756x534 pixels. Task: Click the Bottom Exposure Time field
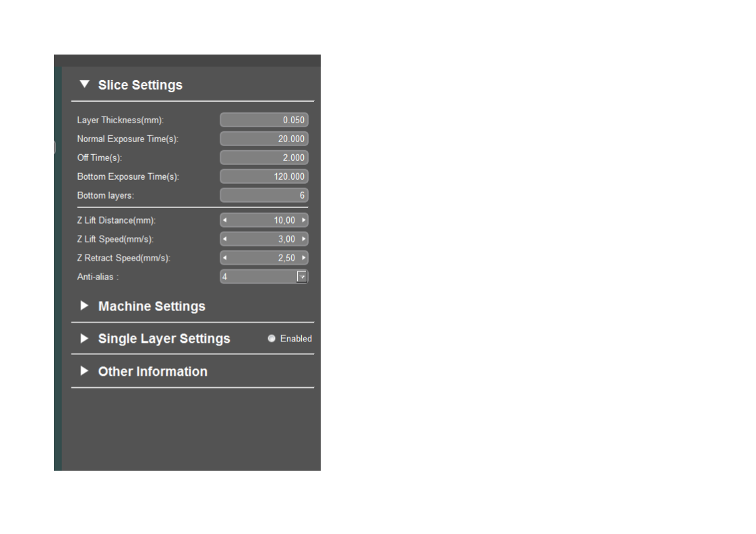(263, 176)
